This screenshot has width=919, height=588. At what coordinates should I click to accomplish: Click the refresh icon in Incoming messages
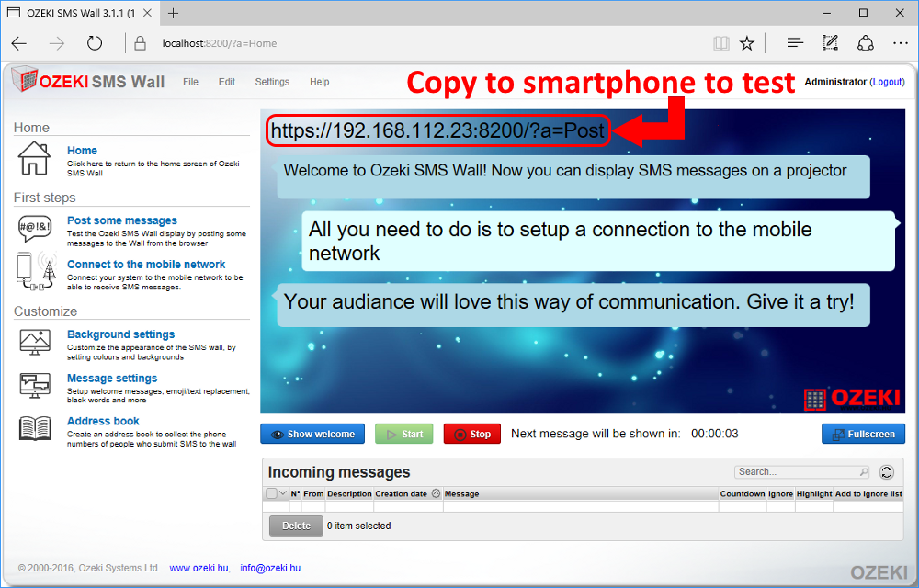coord(887,472)
